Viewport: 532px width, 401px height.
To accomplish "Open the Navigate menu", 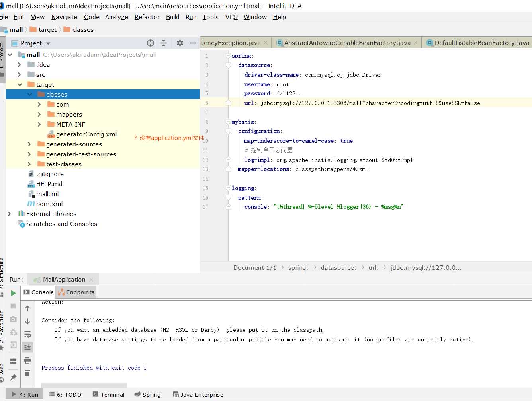I will pyautogui.click(x=64, y=17).
